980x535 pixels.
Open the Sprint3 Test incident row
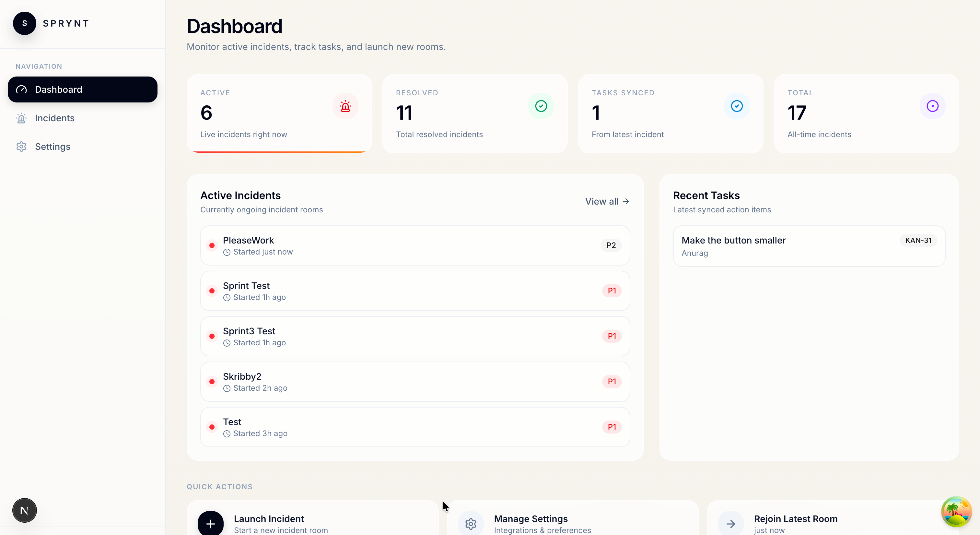pos(415,336)
